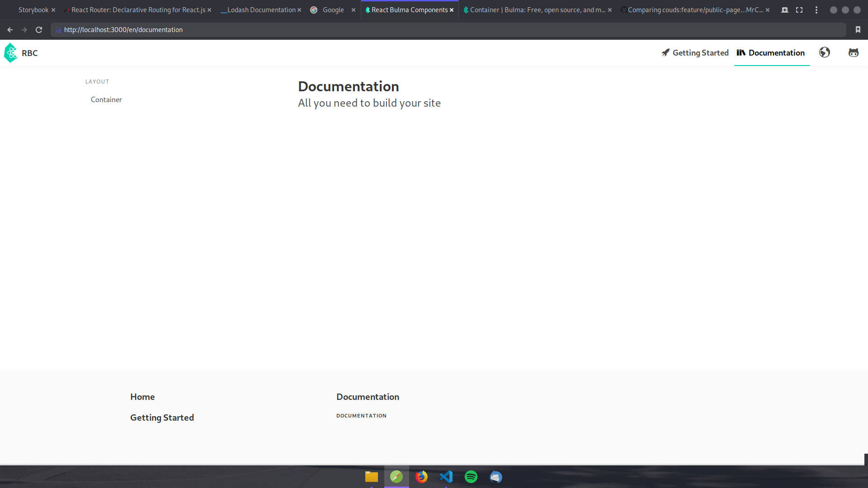Open browser three-dot menu
This screenshot has width=868, height=488.
816,10
